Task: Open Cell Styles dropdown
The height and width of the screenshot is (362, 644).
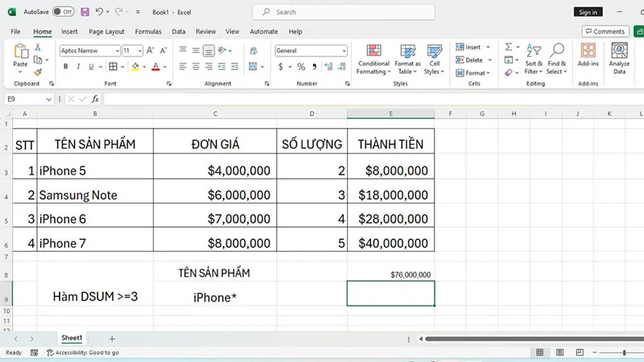Action: (x=434, y=59)
